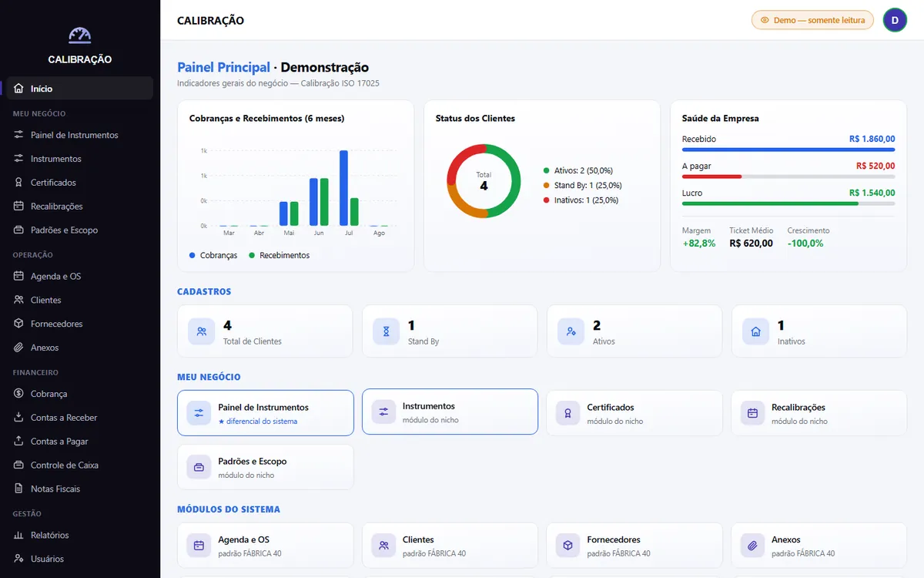Image resolution: width=924 pixels, height=578 pixels.
Task: Click the download icon beside Contas a Receber
Action: 18,418
